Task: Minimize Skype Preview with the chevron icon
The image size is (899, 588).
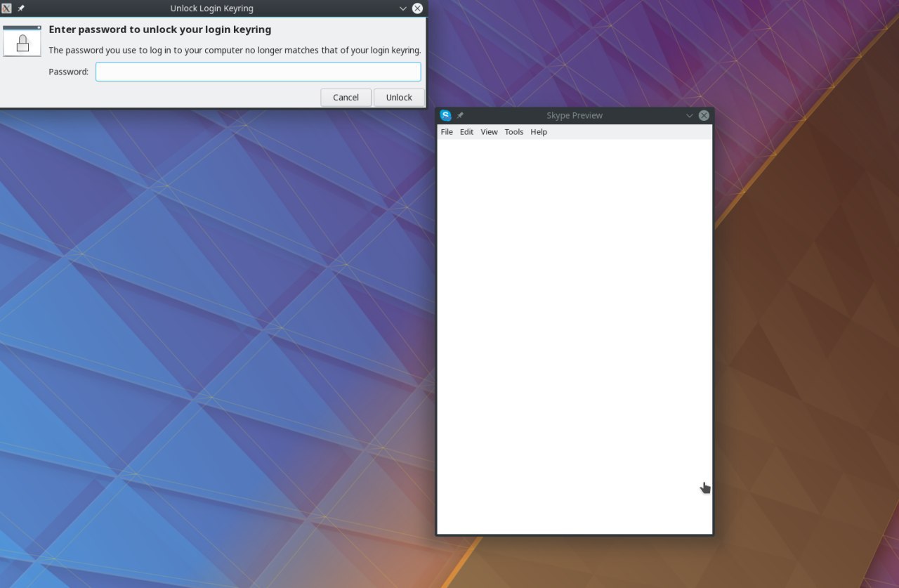Action: pos(690,115)
